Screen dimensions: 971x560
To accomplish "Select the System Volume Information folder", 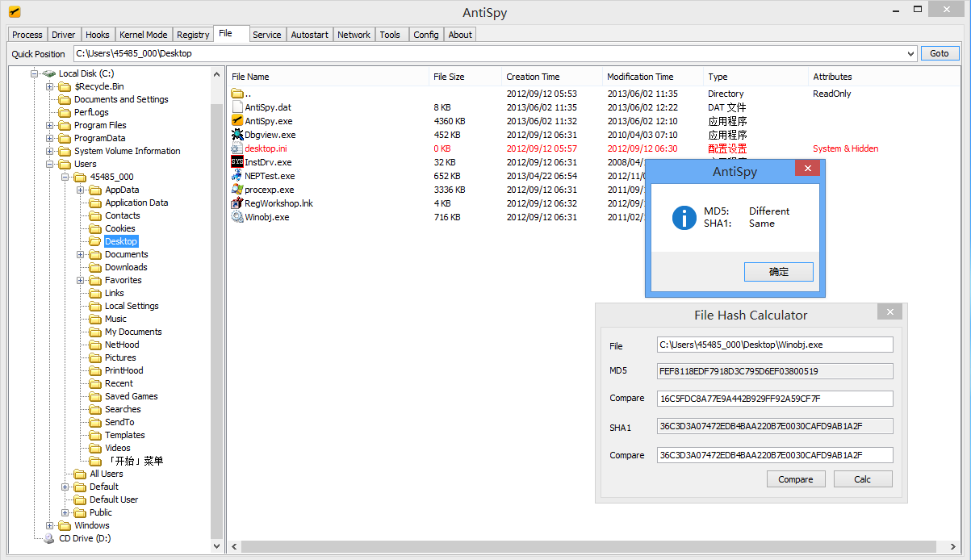I will pyautogui.click(x=127, y=151).
